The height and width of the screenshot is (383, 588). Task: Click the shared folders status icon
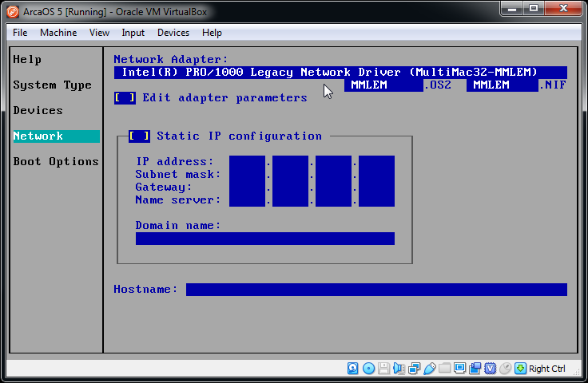pos(444,369)
